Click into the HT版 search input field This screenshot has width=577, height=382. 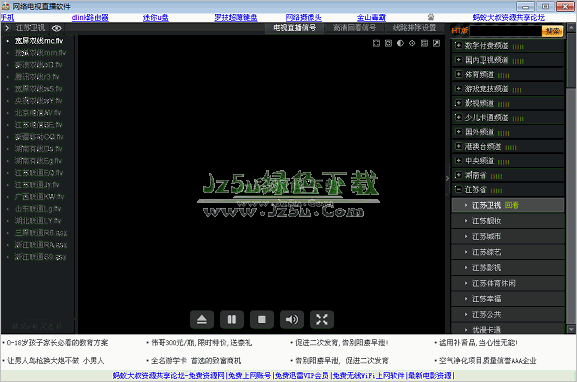pos(506,31)
